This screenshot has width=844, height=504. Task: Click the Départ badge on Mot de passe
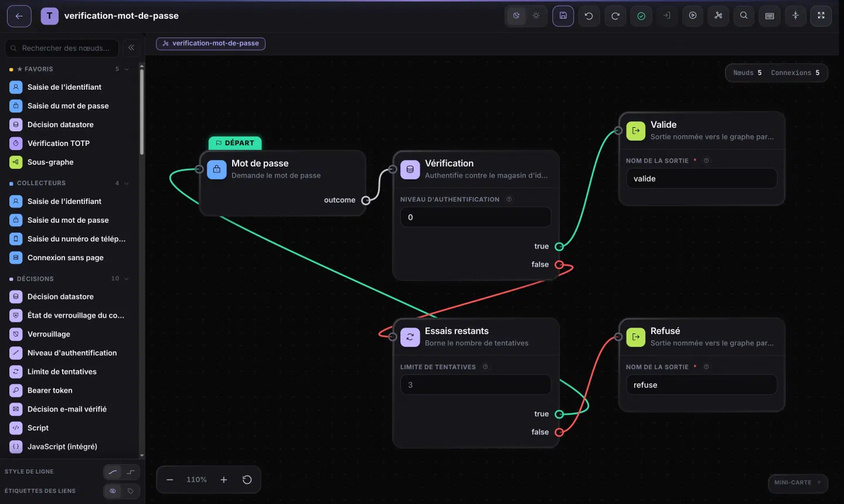click(x=235, y=143)
